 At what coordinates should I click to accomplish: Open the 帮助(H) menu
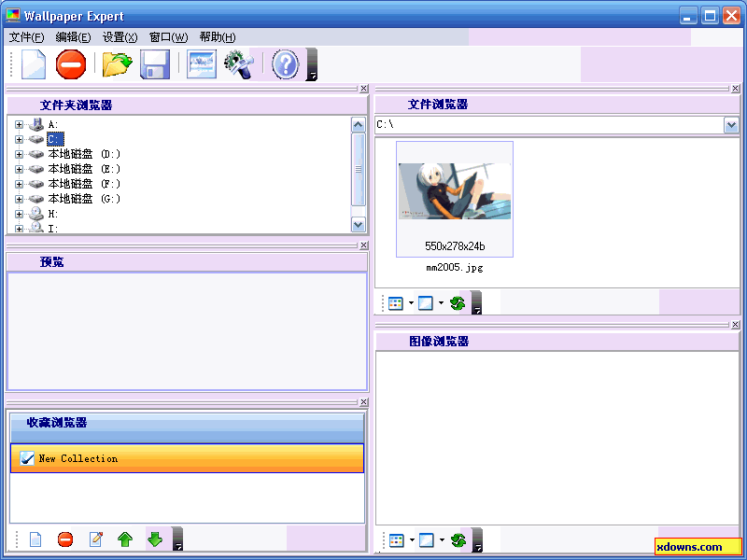(x=218, y=37)
